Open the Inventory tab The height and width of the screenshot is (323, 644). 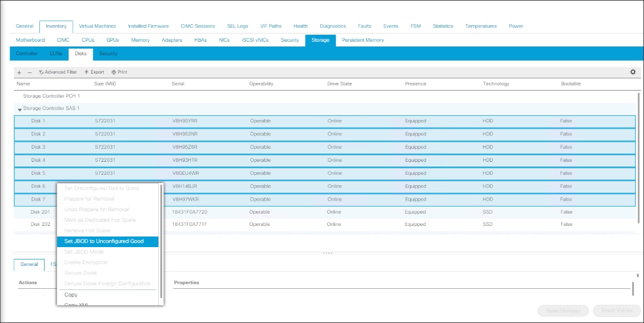coord(56,26)
